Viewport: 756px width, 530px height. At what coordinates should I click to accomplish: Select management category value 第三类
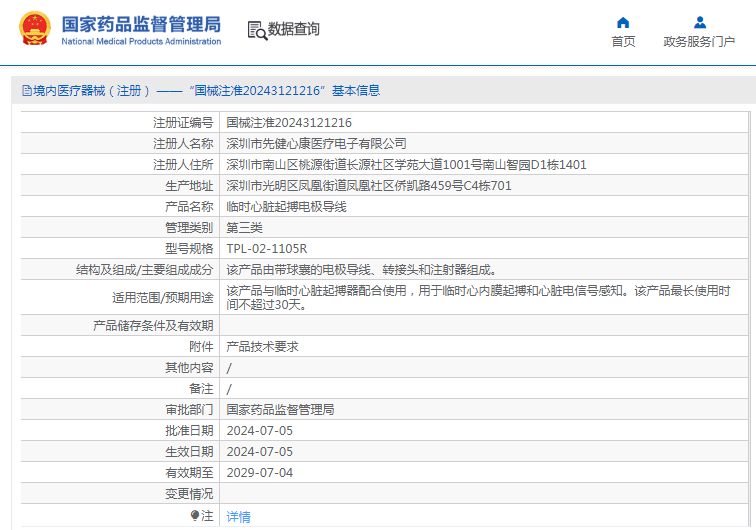(244, 228)
